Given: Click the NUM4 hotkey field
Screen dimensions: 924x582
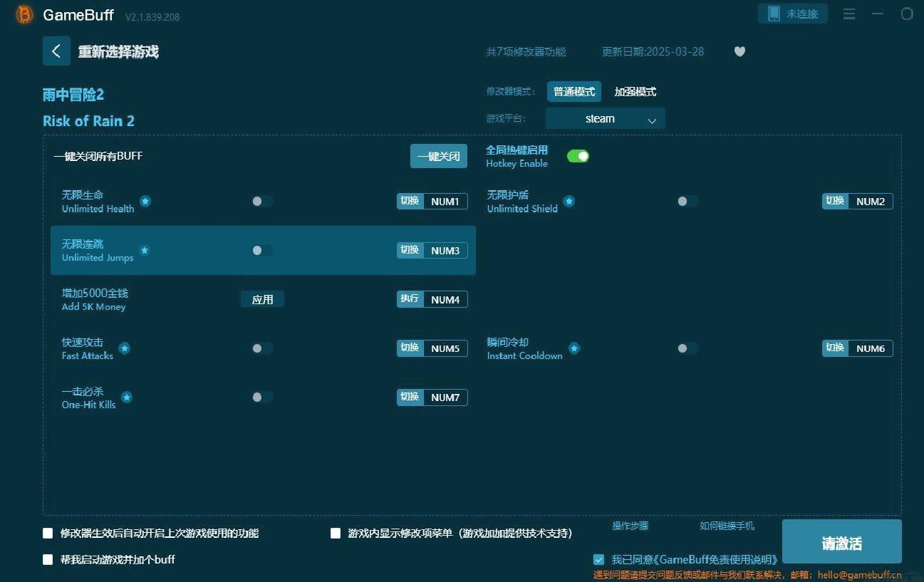Looking at the screenshot, I should pos(445,300).
